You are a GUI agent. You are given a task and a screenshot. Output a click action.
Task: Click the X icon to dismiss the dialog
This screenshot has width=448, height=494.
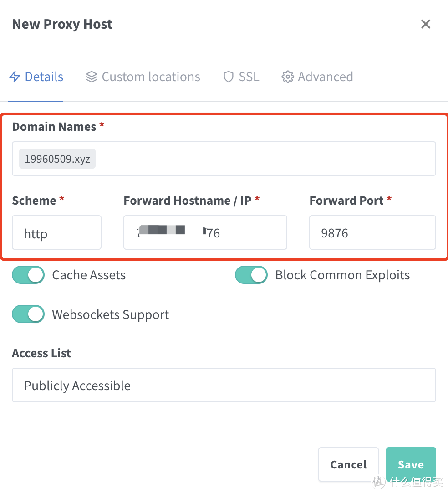click(425, 24)
